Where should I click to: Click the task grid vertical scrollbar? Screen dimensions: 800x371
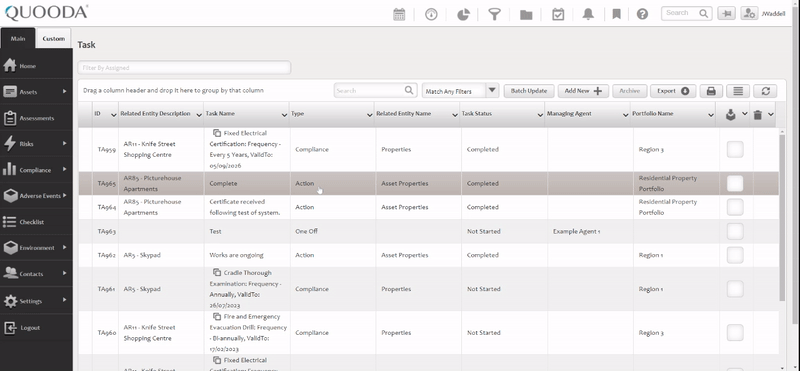tap(782, 217)
